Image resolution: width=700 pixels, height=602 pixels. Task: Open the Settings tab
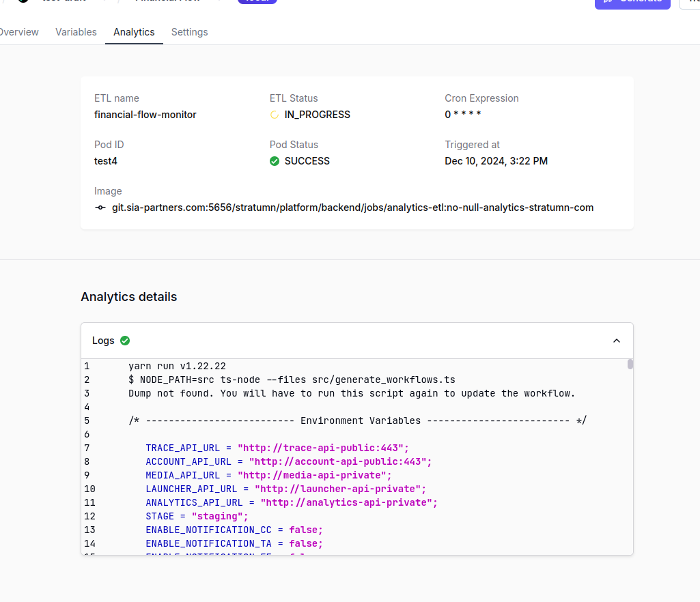(x=189, y=32)
